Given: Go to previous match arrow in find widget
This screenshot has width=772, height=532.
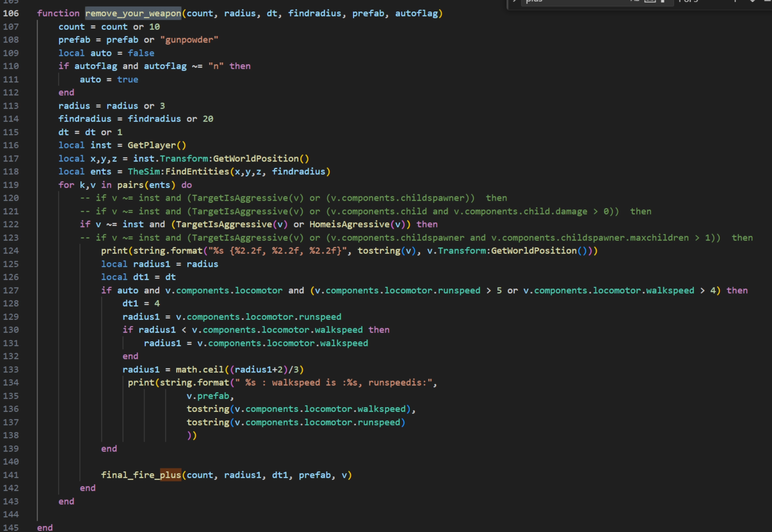Looking at the screenshot, I should click(735, 1).
